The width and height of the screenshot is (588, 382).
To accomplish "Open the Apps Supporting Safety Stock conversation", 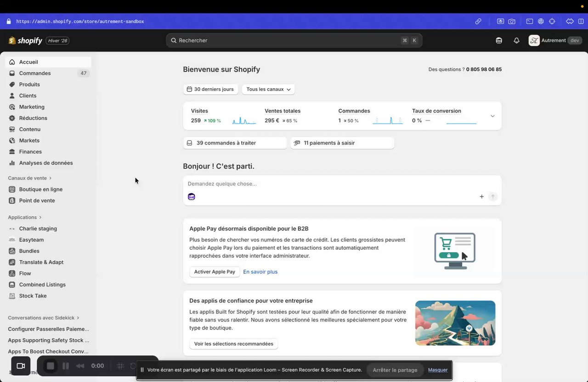I will pos(49,340).
